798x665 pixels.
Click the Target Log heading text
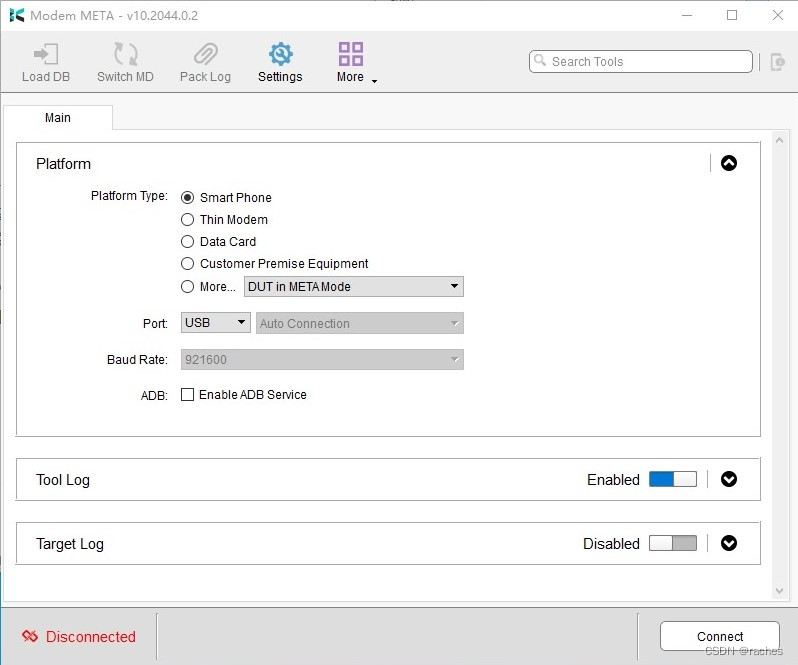[70, 544]
